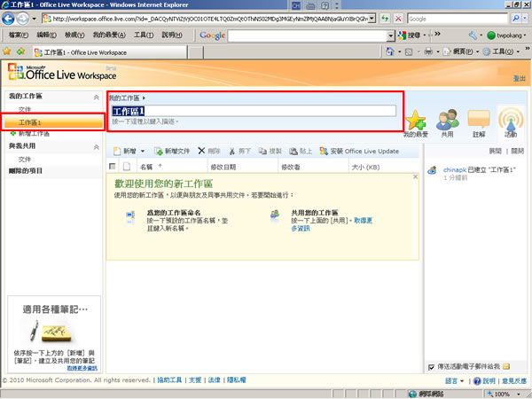The width and height of the screenshot is (532, 399).
Task: Open the zoom 100% dropdown in status bar
Action: click(519, 394)
